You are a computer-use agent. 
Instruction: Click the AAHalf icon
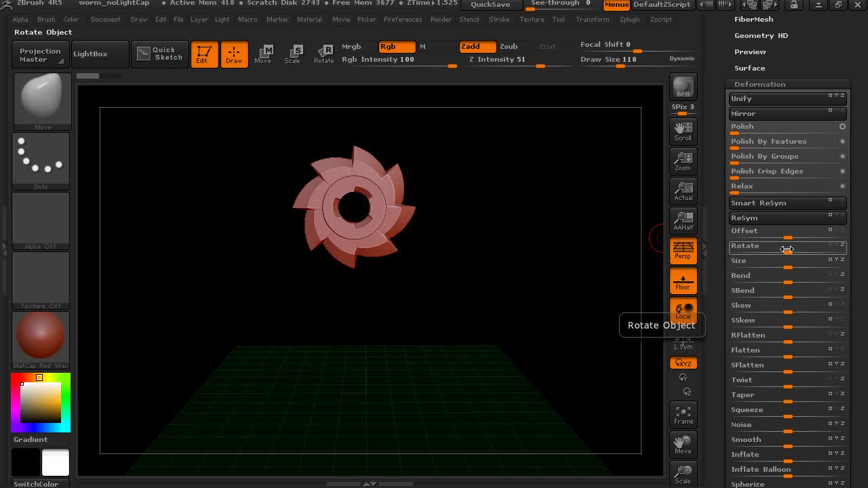coord(683,220)
